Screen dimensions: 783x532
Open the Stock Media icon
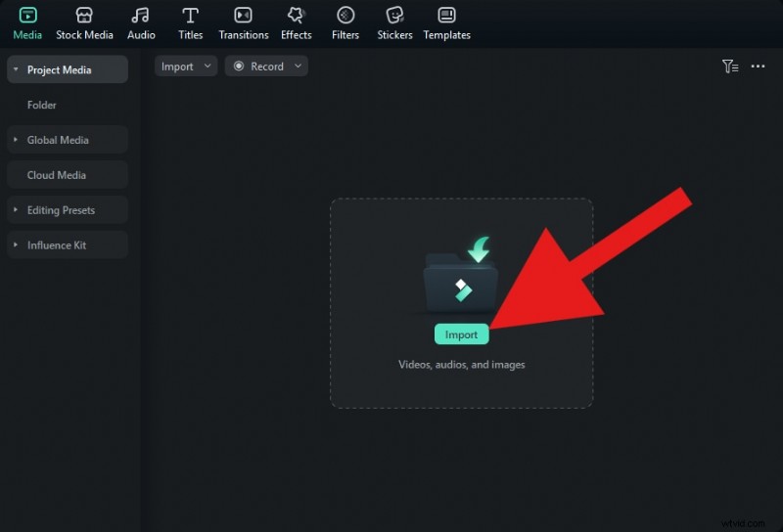84,16
